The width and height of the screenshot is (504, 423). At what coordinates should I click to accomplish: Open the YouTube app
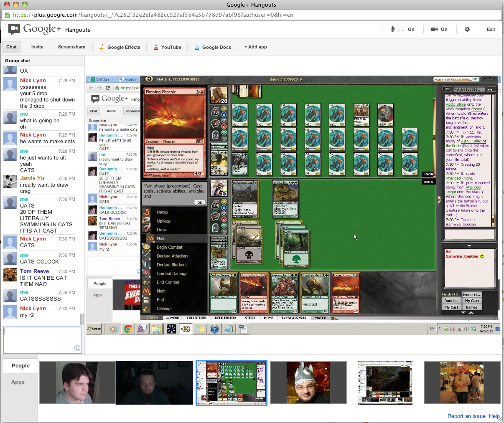tap(167, 47)
